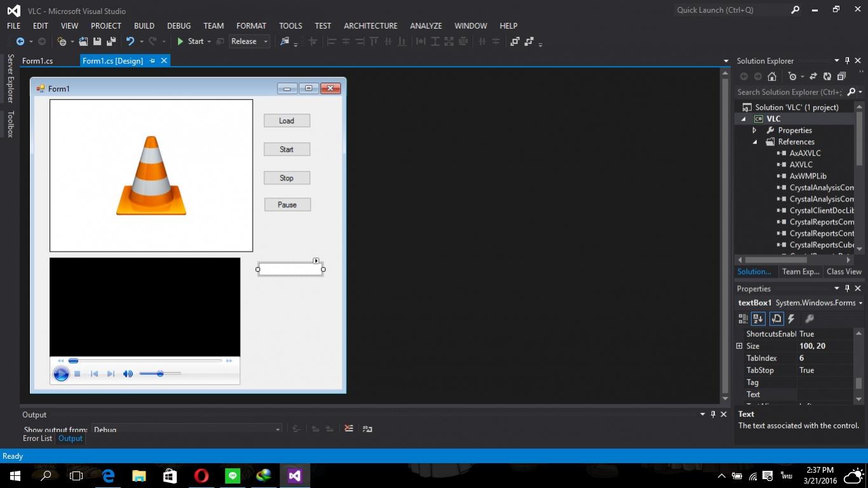
Task: Click the media player stop button
Action: [x=77, y=374]
